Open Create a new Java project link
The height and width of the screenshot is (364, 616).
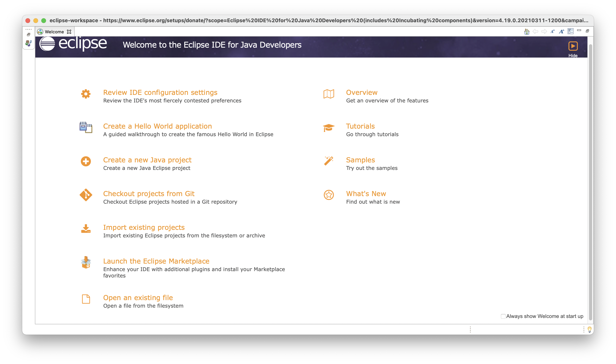(147, 160)
